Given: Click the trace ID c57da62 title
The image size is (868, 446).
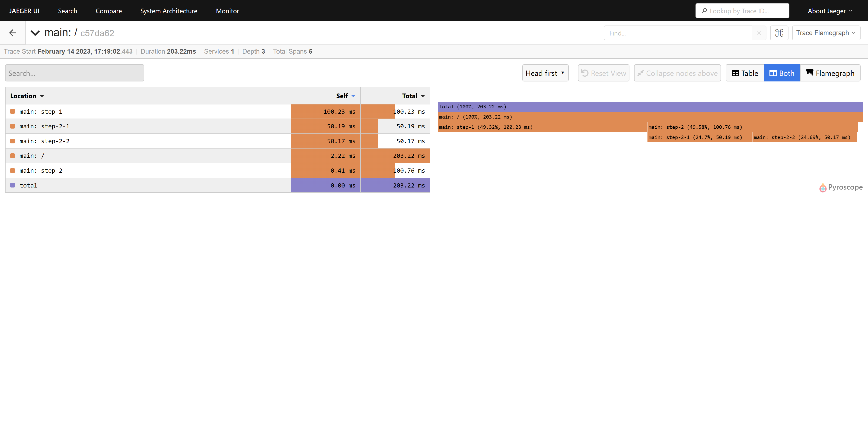Looking at the screenshot, I should [x=97, y=33].
